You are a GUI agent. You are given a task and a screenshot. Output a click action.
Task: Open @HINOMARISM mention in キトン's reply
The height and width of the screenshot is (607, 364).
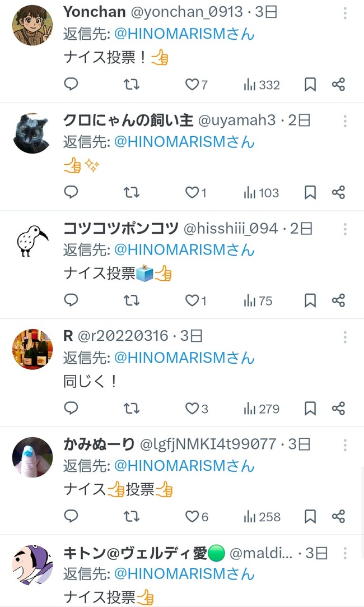coord(184,574)
